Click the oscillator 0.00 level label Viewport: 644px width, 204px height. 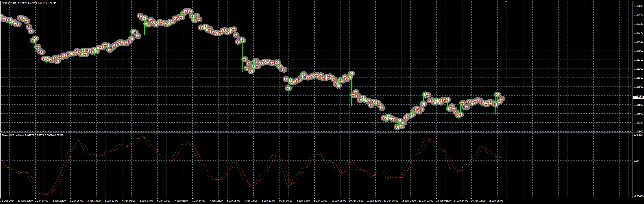tap(636, 161)
